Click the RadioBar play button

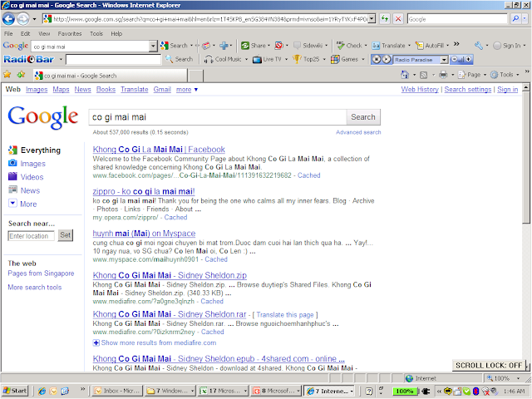tap(387, 59)
